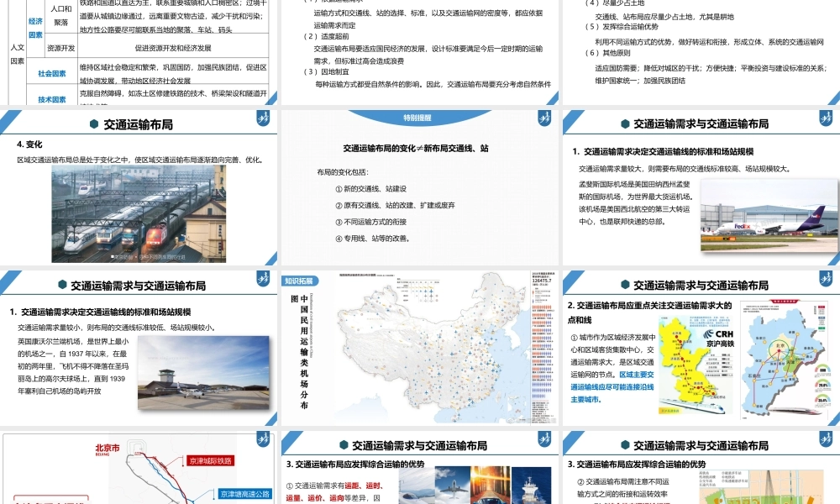Click the text 布局的变化包括：
This screenshot has height=504, width=840.
tap(343, 172)
